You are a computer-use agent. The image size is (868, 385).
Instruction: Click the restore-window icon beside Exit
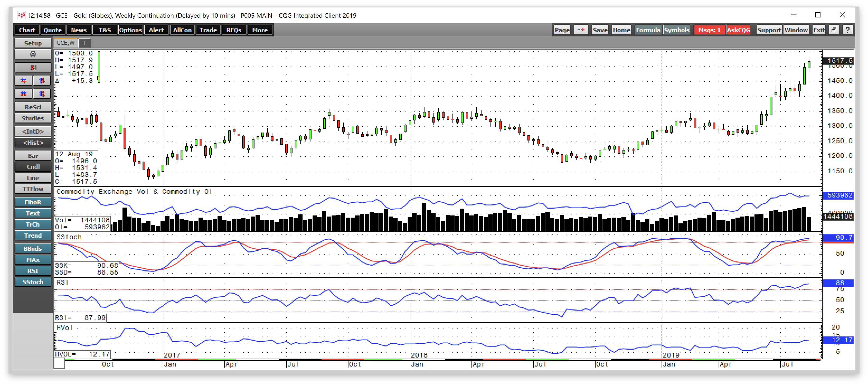pos(834,30)
